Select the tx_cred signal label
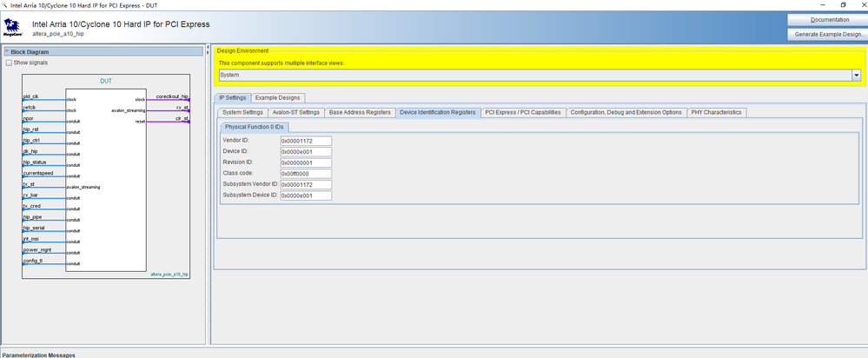The height and width of the screenshot is (358, 868). [31, 206]
